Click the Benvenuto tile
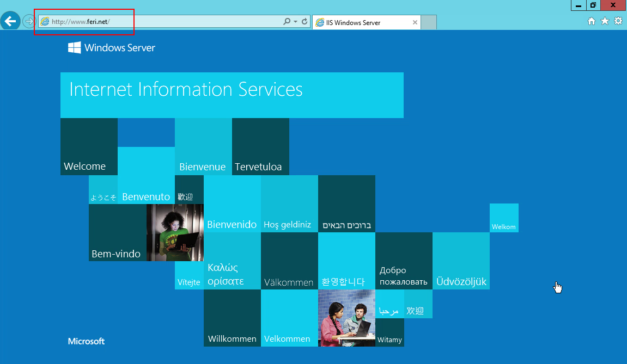The width and height of the screenshot is (627, 364). [146, 175]
